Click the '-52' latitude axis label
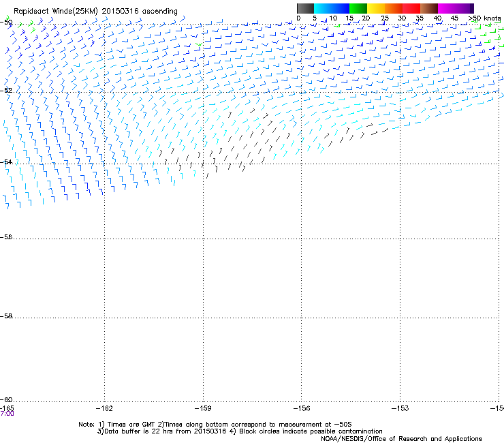This screenshot has height=443, width=504. (6, 91)
